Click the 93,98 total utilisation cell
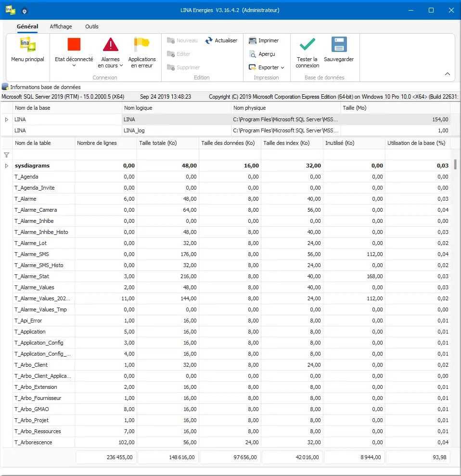The width and height of the screenshot is (461, 476). pos(418,457)
